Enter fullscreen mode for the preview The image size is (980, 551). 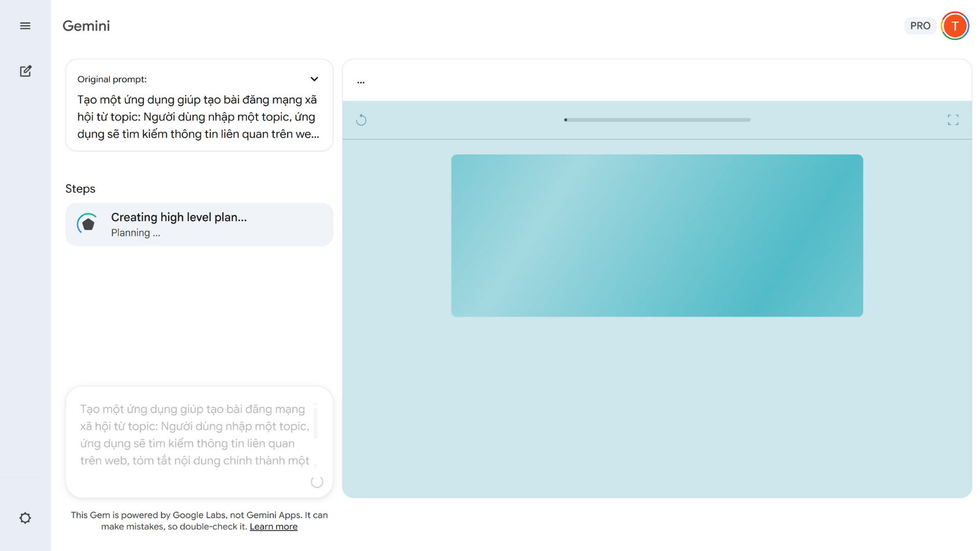pos(953,120)
